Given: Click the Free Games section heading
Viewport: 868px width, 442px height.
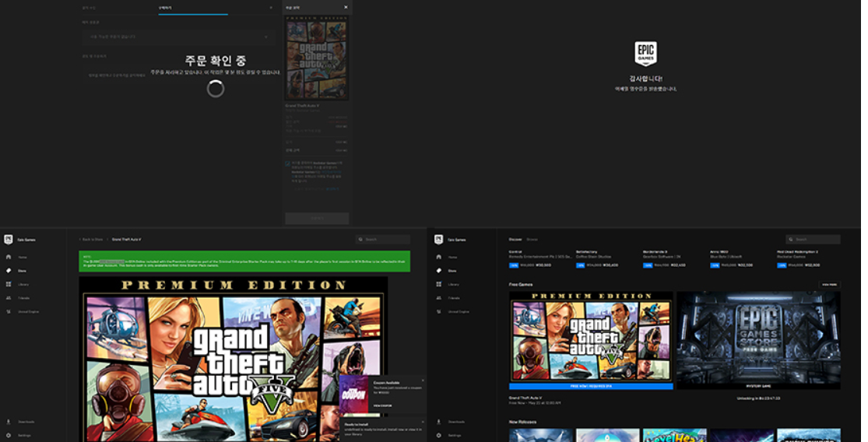Looking at the screenshot, I should [x=521, y=284].
